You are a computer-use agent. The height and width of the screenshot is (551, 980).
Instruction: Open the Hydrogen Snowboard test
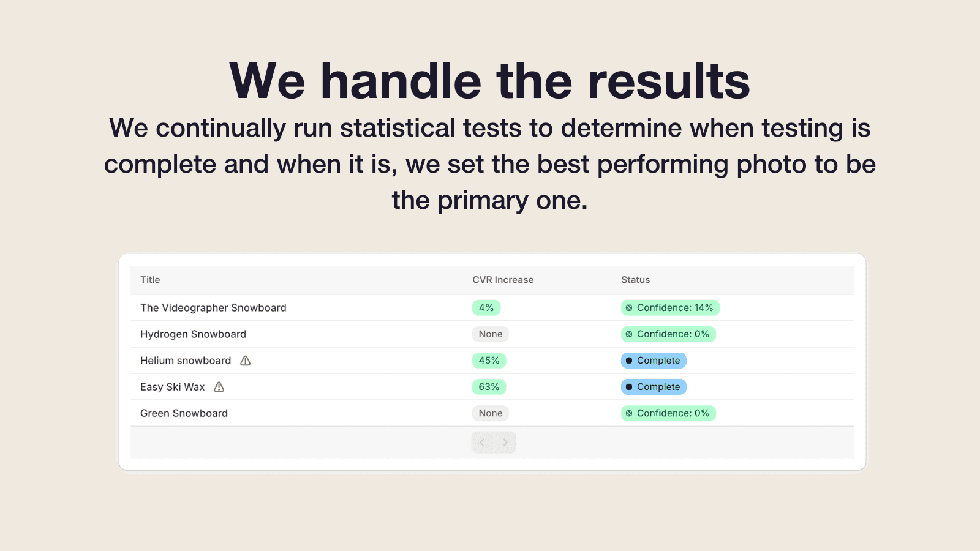click(193, 334)
